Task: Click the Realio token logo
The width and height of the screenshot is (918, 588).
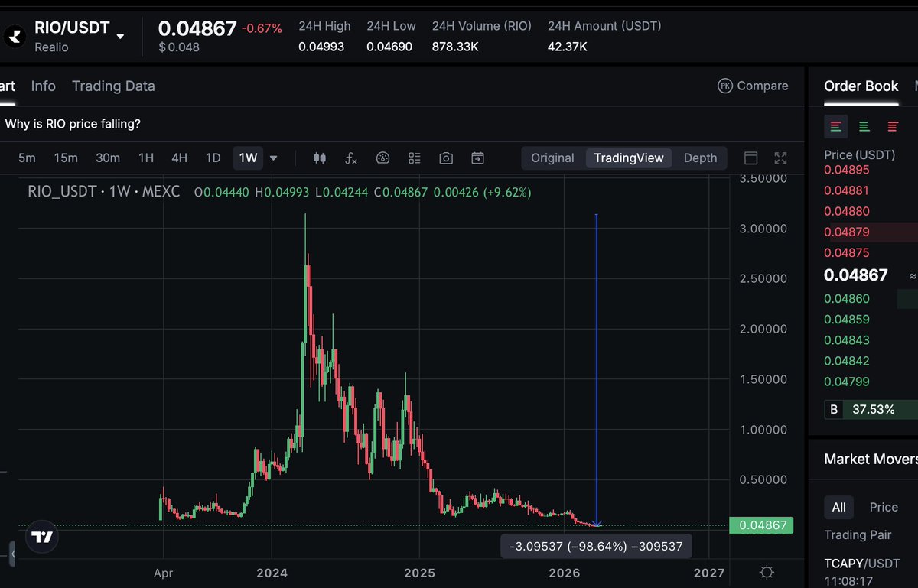Action: [13, 35]
